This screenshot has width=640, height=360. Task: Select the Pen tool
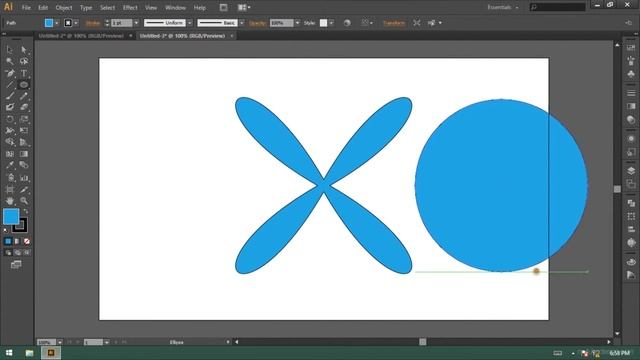coord(10,73)
